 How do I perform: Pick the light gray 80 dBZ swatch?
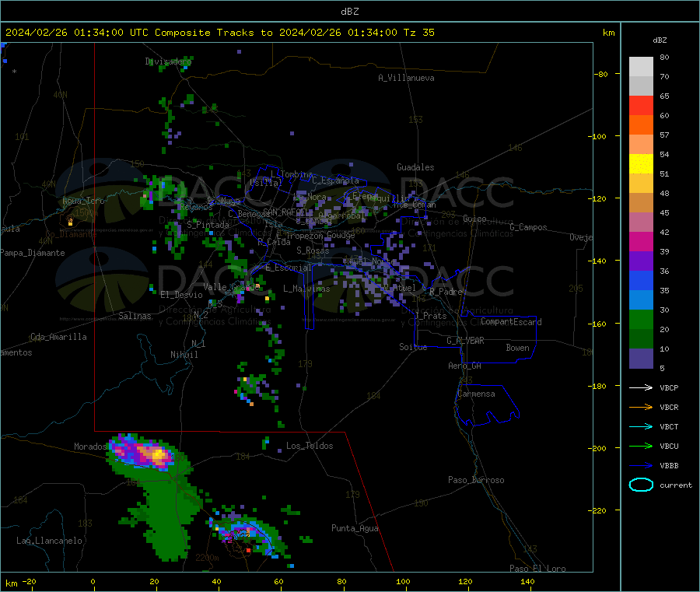coord(641,67)
